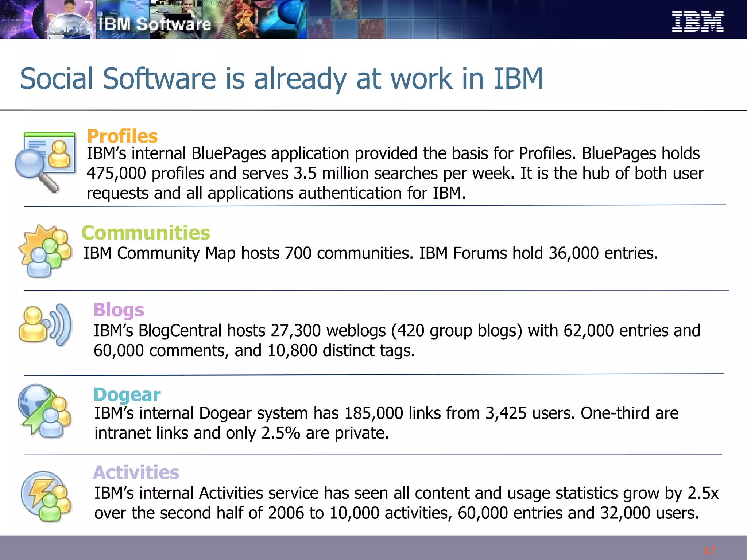This screenshot has width=747, height=560.
Task: Click the Communities people icon
Action: (x=45, y=251)
